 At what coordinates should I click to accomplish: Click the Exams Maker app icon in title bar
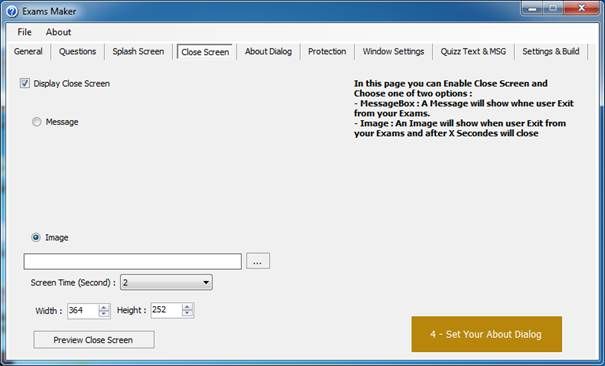click(x=12, y=11)
